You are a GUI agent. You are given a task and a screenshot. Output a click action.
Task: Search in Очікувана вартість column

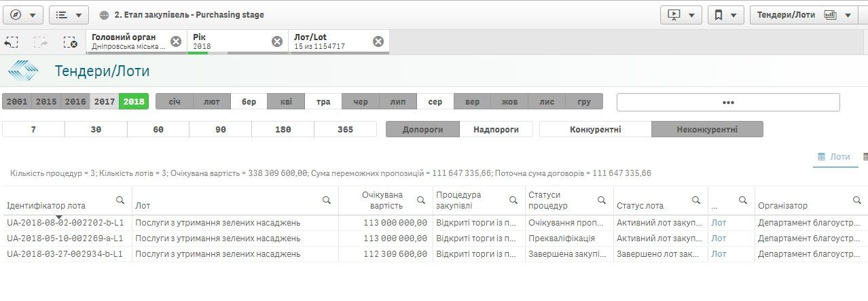click(x=421, y=200)
